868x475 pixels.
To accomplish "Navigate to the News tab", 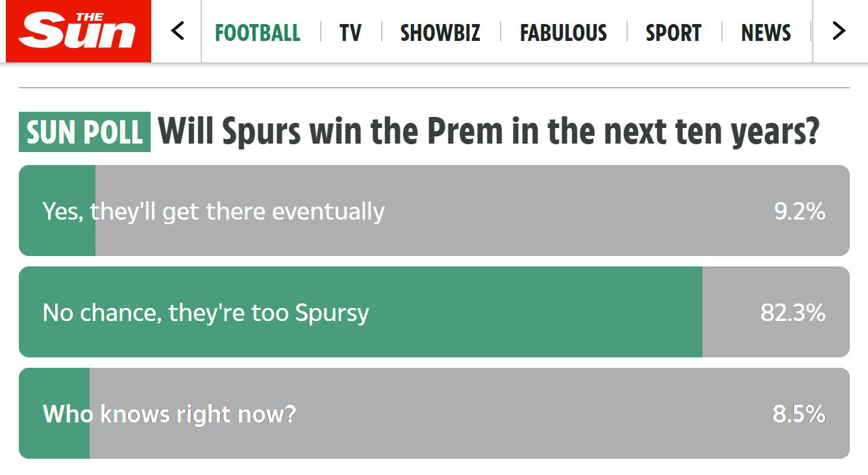I will click(x=766, y=32).
